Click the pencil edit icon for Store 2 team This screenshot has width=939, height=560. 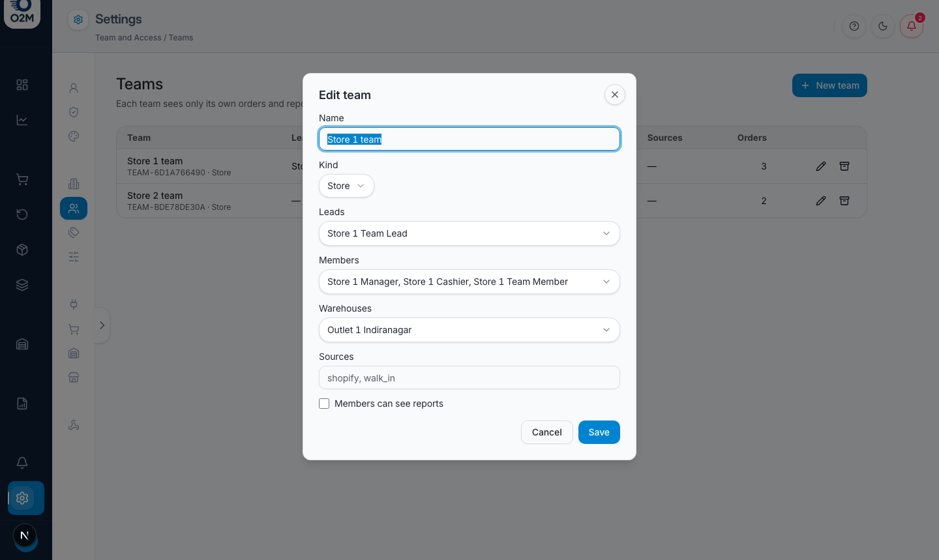[x=821, y=201]
